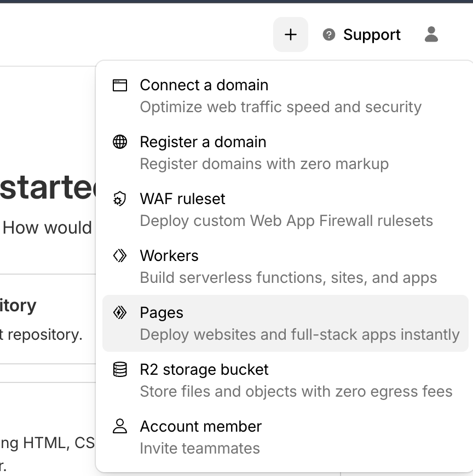Choose Register a domain menu entry
This screenshot has height=476, width=473.
pyautogui.click(x=203, y=142)
